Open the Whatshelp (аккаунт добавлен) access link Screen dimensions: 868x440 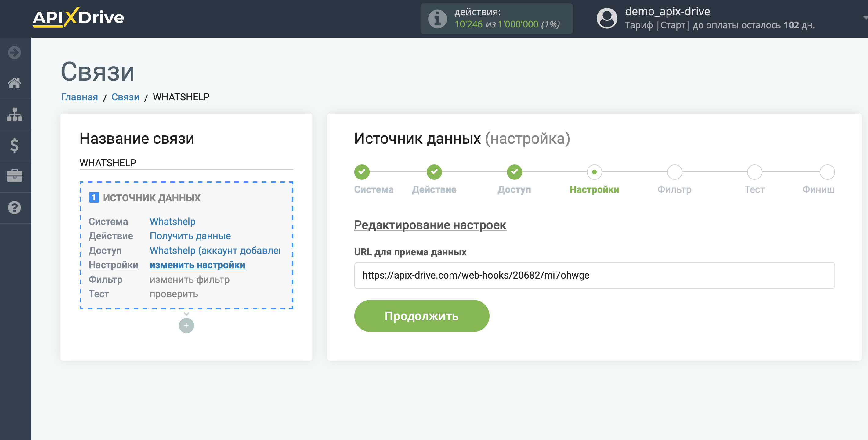215,250
